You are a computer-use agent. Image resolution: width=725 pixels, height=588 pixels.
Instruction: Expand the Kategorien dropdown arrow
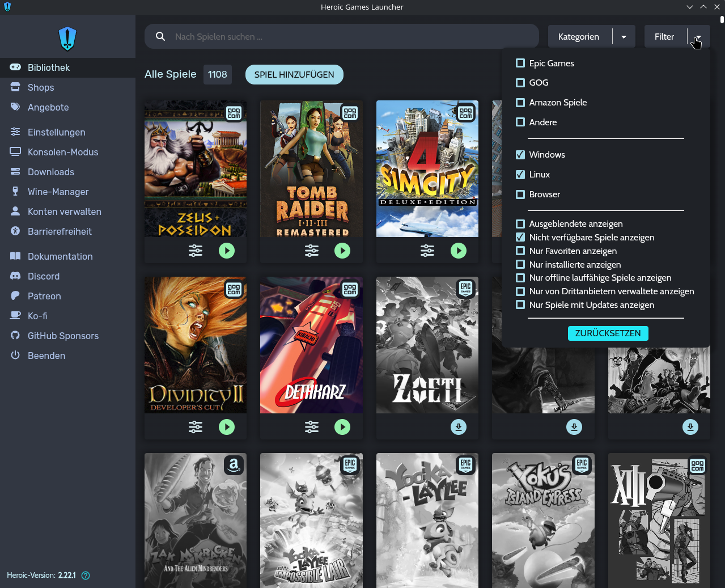[x=624, y=36]
